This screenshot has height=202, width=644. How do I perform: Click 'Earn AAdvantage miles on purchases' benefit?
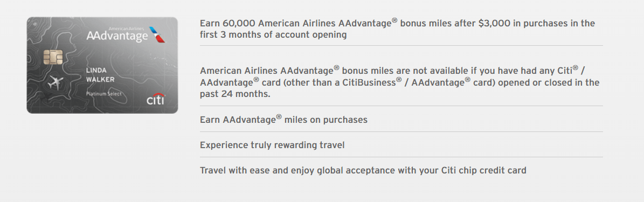coord(283,120)
